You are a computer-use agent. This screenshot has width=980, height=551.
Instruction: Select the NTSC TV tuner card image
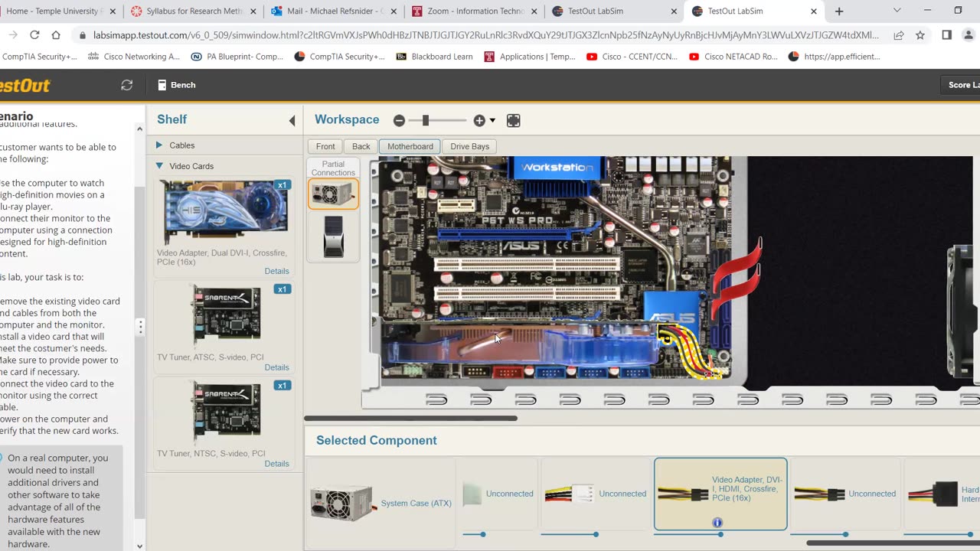227,413
